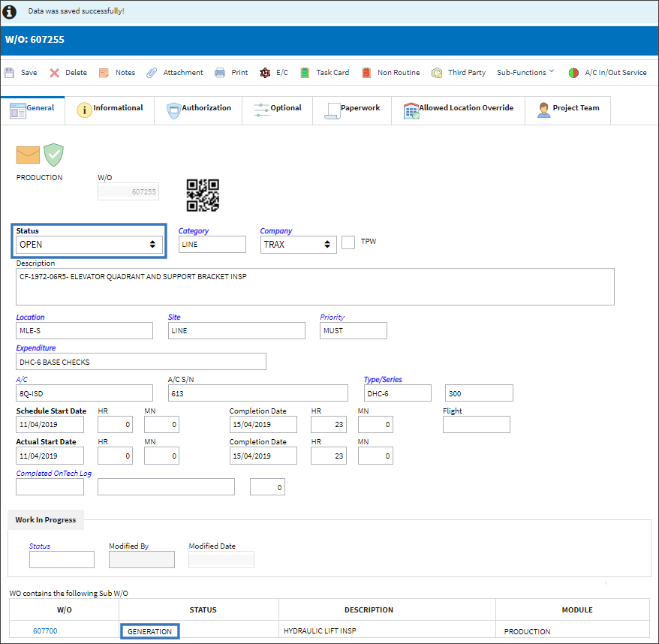Click the Category field label link
The image size is (659, 644).
pyautogui.click(x=194, y=230)
